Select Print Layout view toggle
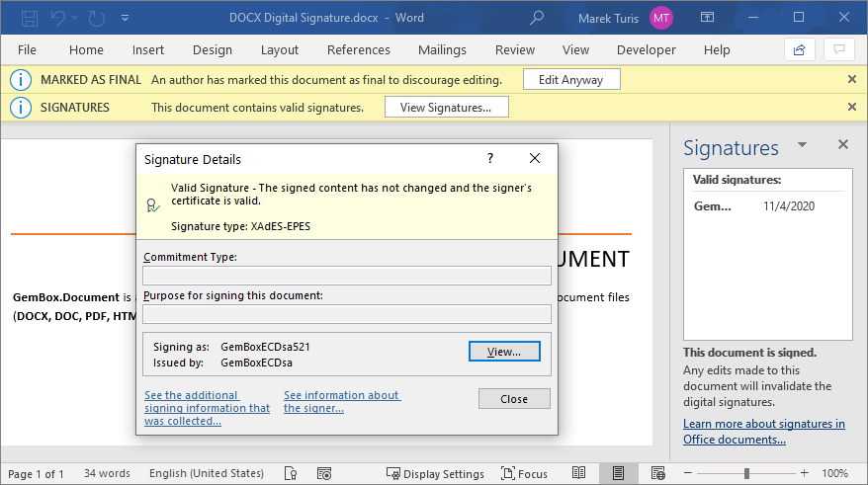 pos(617,473)
